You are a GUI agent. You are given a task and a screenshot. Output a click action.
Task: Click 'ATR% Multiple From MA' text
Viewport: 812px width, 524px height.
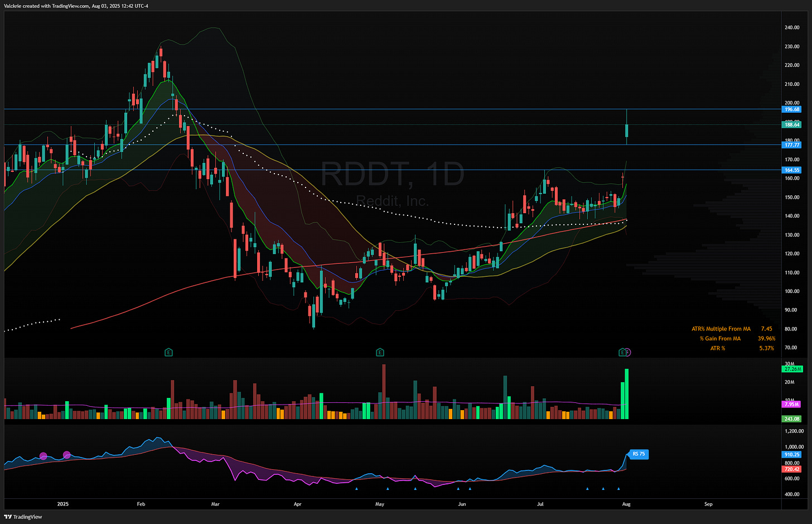coord(721,329)
